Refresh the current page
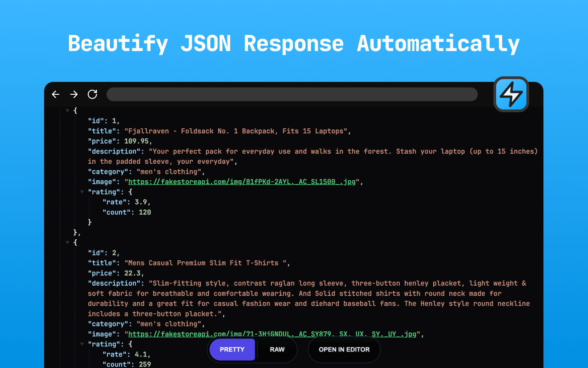Image resolution: width=588 pixels, height=368 pixels. click(92, 94)
